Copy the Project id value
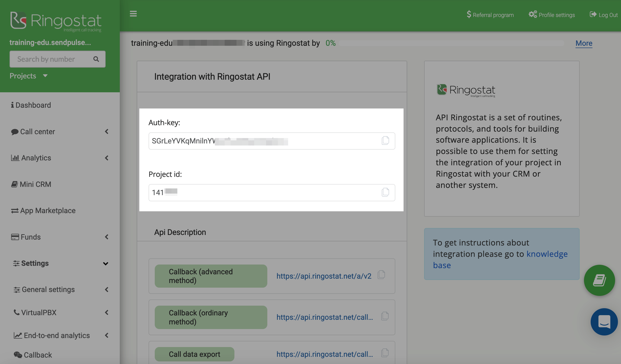This screenshot has width=621, height=364. point(385,192)
